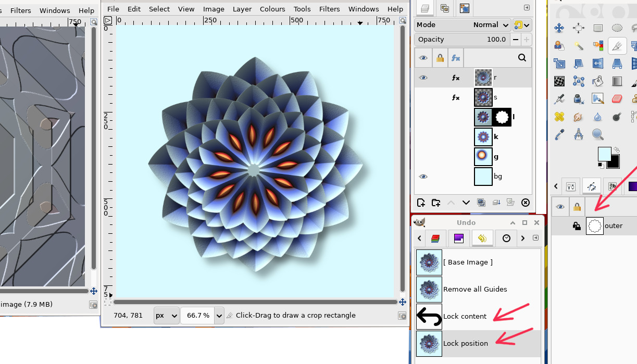Select the Rectangle Select tool

pos(598,28)
